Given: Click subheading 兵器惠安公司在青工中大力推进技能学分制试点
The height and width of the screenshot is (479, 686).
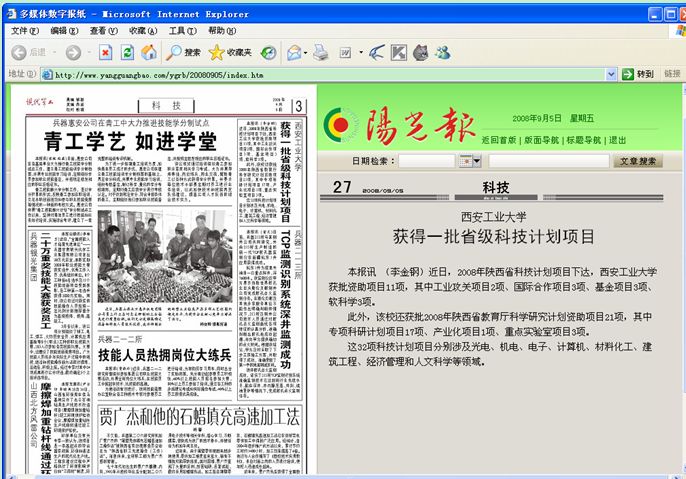Looking at the screenshot, I should pyautogui.click(x=131, y=123).
